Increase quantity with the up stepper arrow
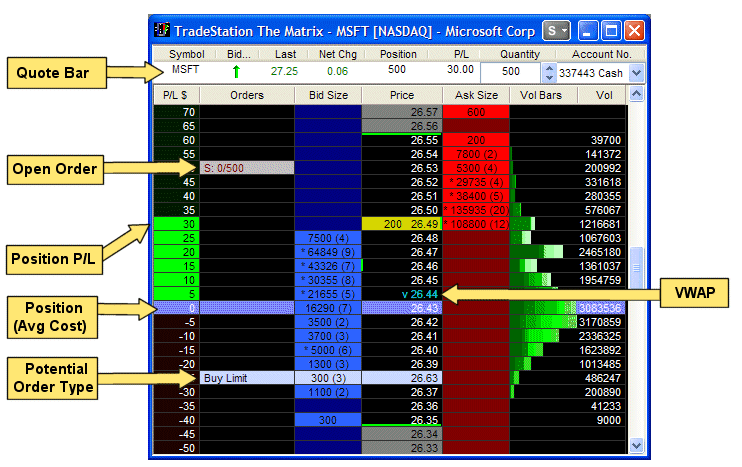 tap(549, 69)
